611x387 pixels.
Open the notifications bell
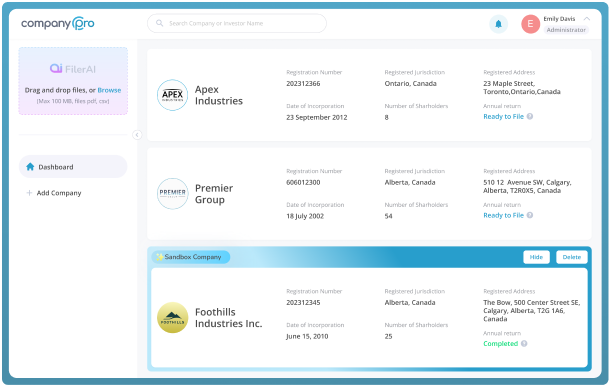[498, 24]
